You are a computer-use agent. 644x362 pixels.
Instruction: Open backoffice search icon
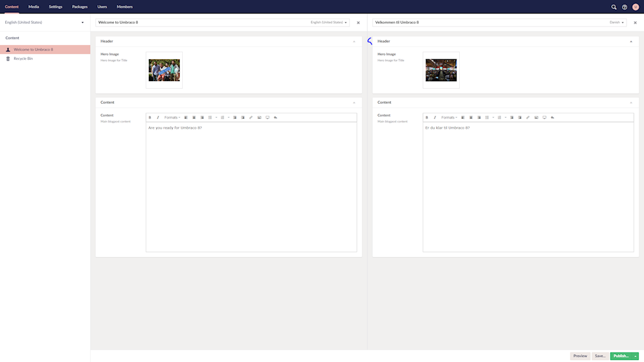[614, 7]
